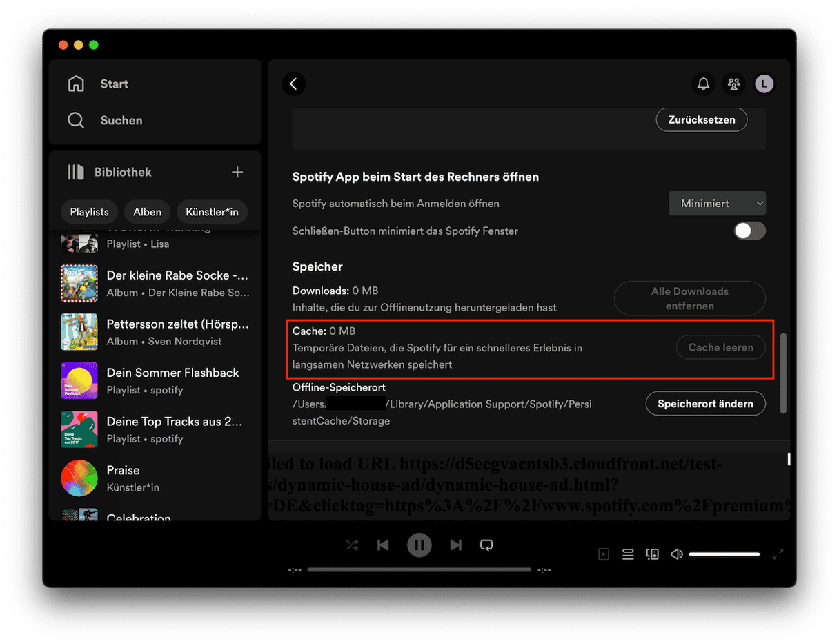Open connect to a device icon

(652, 554)
